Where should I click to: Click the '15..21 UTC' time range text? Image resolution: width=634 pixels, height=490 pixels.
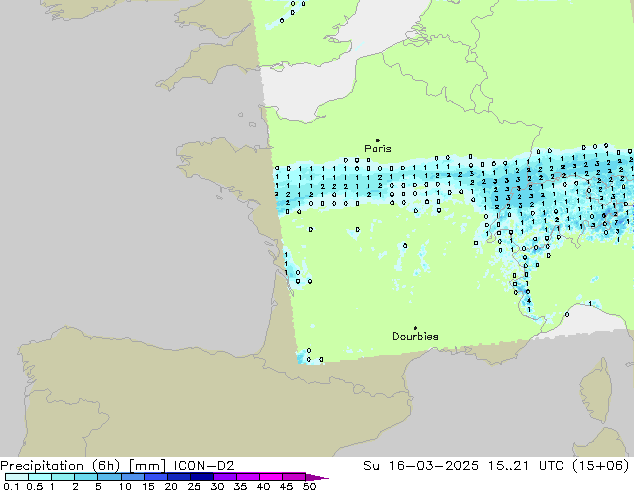(x=527, y=466)
